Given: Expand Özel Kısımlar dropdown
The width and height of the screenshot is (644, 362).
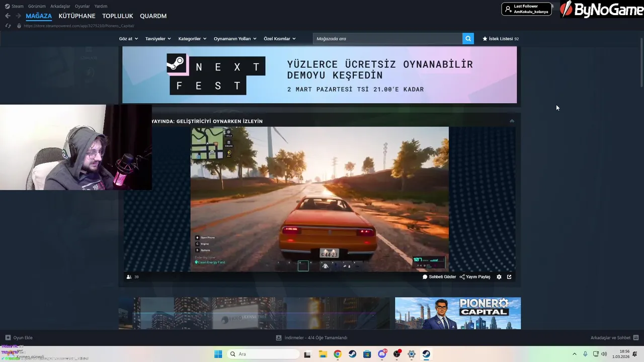Looking at the screenshot, I should pyautogui.click(x=280, y=39).
